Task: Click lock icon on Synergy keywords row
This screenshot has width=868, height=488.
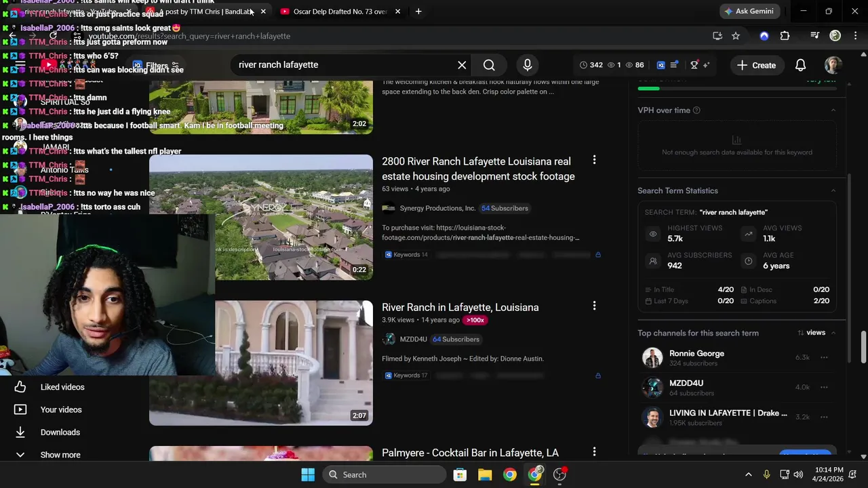Action: coord(597,255)
